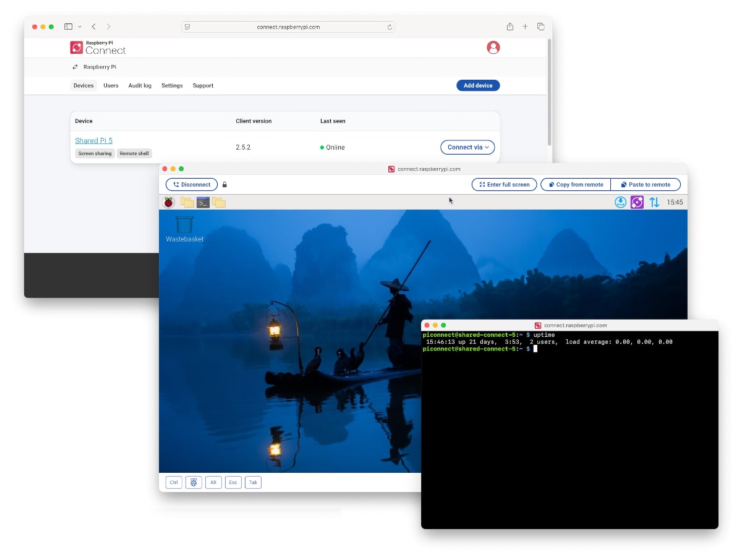Image resolution: width=742 pixels, height=560 pixels.
Task: Toggle the Alt modifier key button
Action: pyautogui.click(x=213, y=483)
